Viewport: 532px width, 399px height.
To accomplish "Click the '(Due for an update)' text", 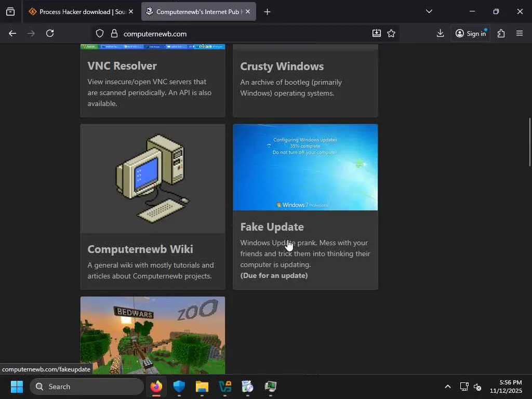I will [274, 275].
